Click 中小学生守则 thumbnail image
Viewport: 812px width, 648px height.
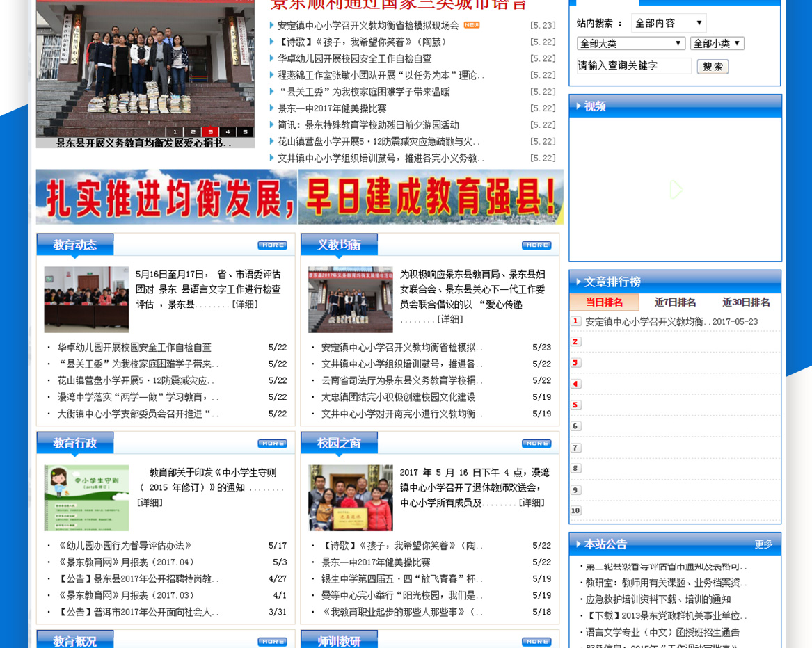coord(86,498)
